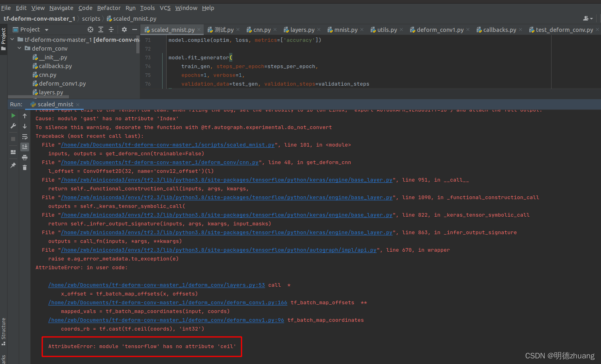This screenshot has height=364, width=601.
Task: Hide the Project panel minus icon
Action: click(x=135, y=29)
